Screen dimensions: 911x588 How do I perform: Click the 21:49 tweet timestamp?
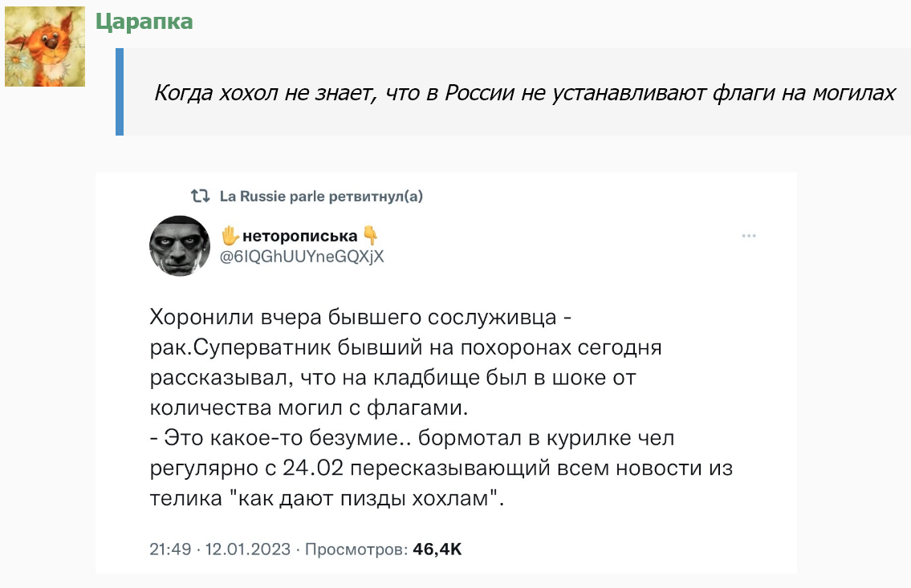tap(170, 549)
